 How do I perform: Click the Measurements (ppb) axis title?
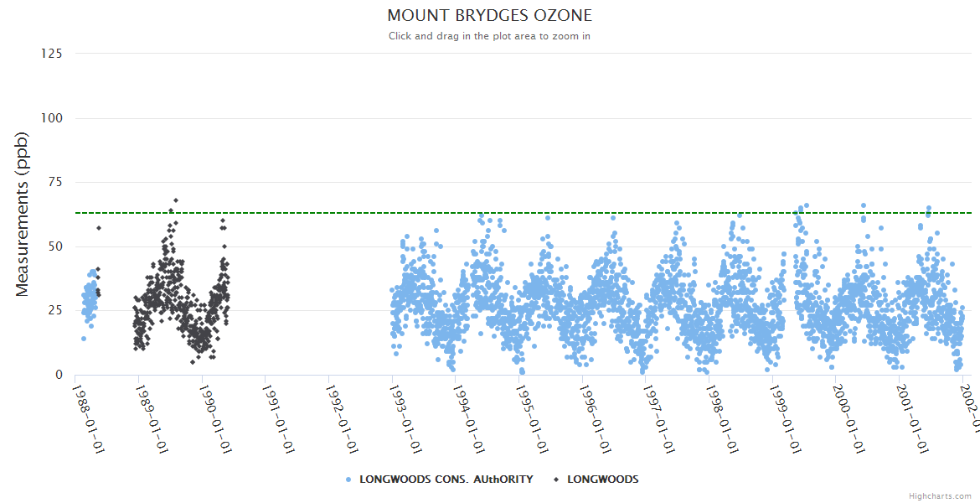point(23,214)
